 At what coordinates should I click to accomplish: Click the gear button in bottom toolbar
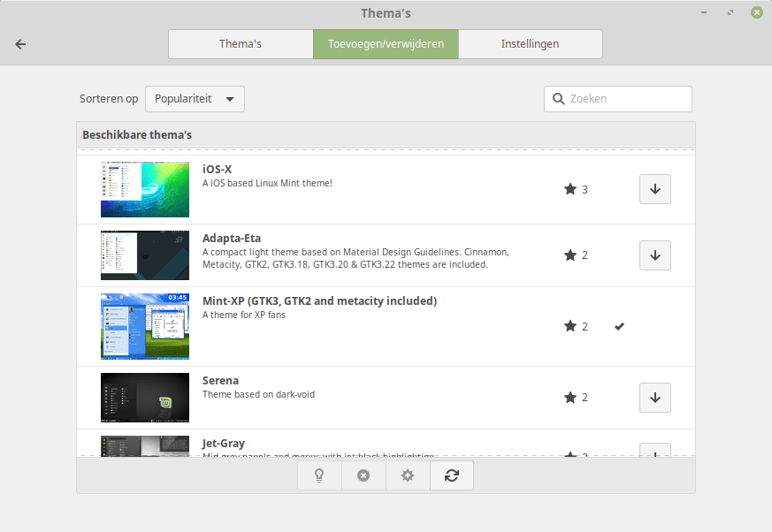pos(408,475)
